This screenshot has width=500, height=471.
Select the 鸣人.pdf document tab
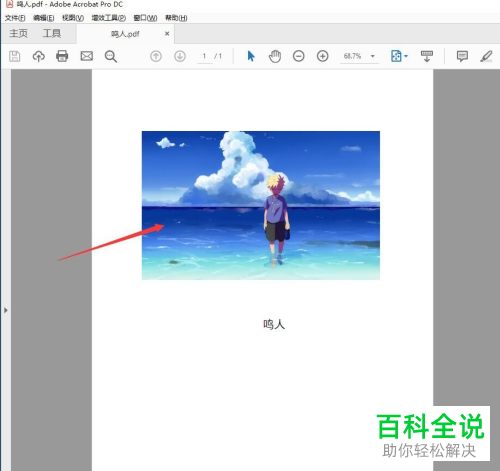[125, 34]
